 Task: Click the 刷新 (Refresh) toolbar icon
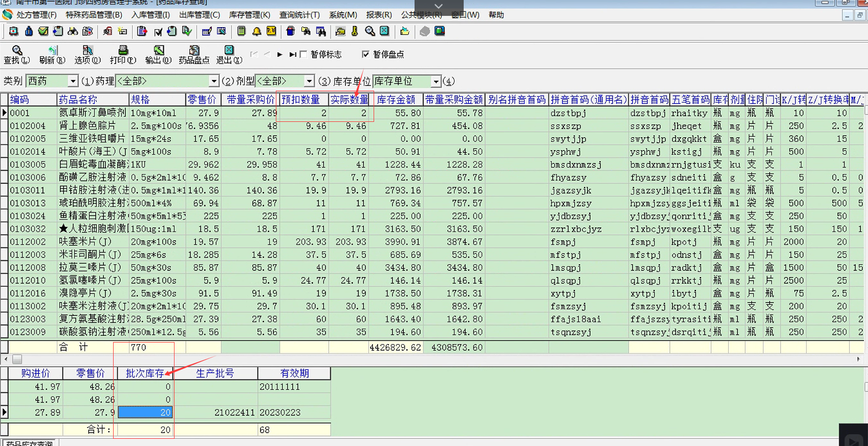pyautogui.click(x=52, y=54)
